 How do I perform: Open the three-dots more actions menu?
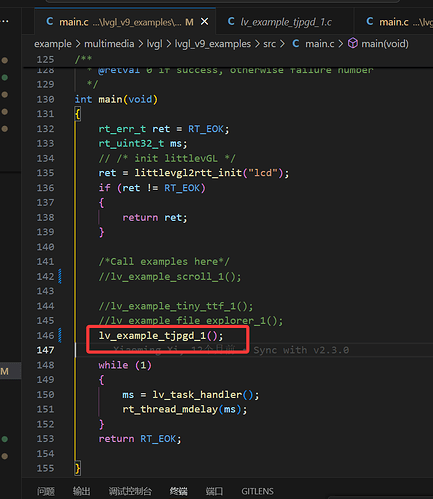click(x=5, y=22)
